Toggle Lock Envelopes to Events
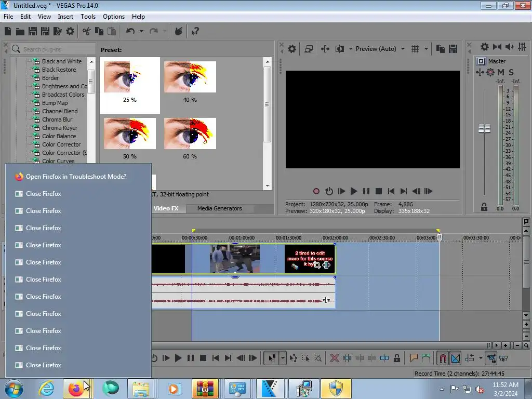 [491, 358]
